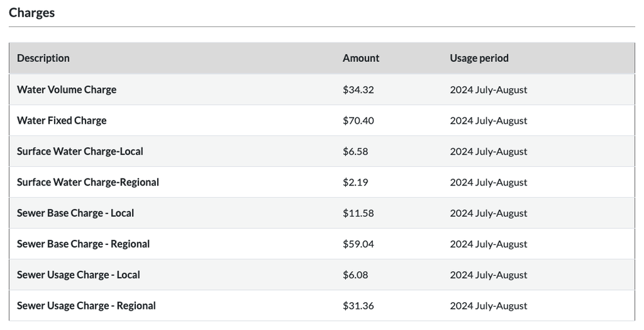The image size is (644, 330).
Task: Click the Usage period column header
Action: pyautogui.click(x=479, y=58)
